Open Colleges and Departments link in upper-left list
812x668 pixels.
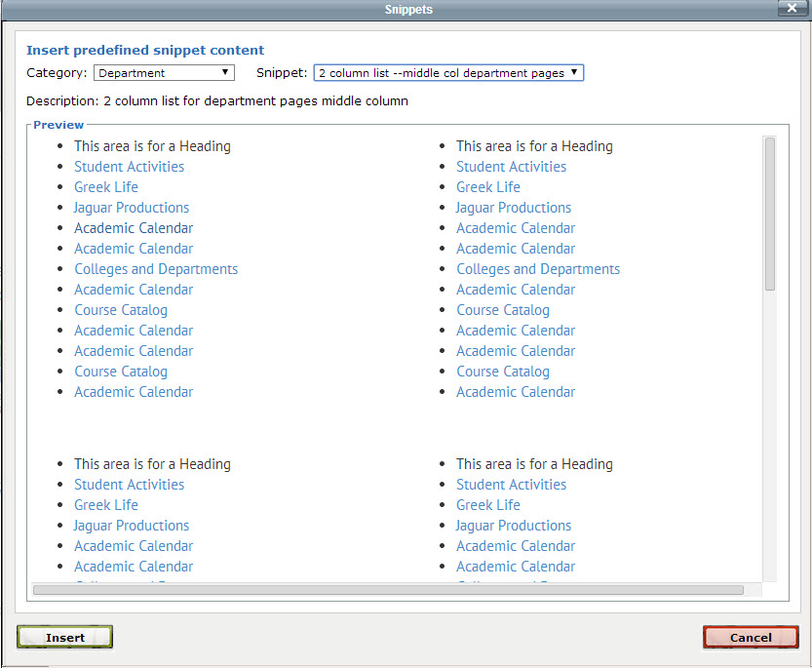pyautogui.click(x=156, y=269)
